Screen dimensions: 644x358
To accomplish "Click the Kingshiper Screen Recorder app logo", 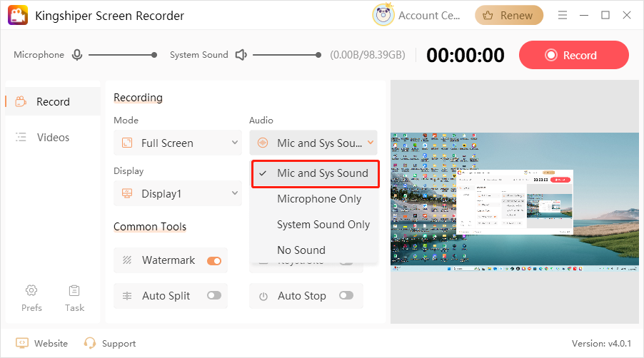I will point(18,15).
